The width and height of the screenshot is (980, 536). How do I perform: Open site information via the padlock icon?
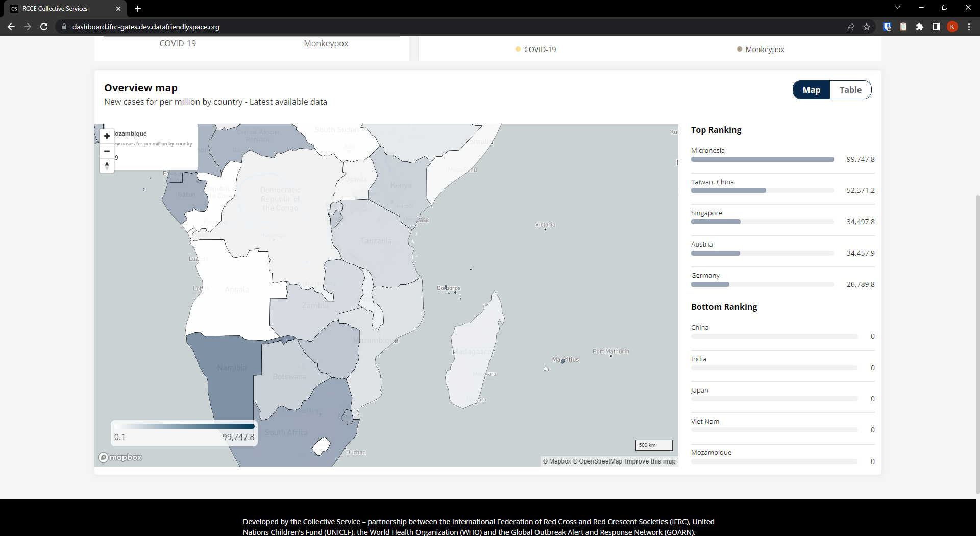click(64, 27)
